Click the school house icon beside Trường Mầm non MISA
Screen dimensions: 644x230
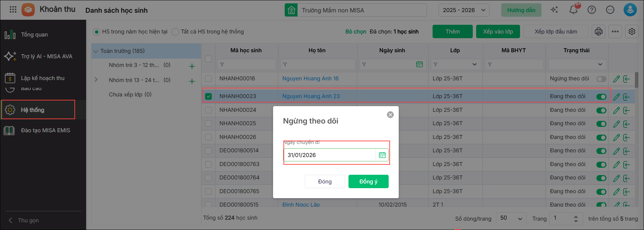point(291,10)
